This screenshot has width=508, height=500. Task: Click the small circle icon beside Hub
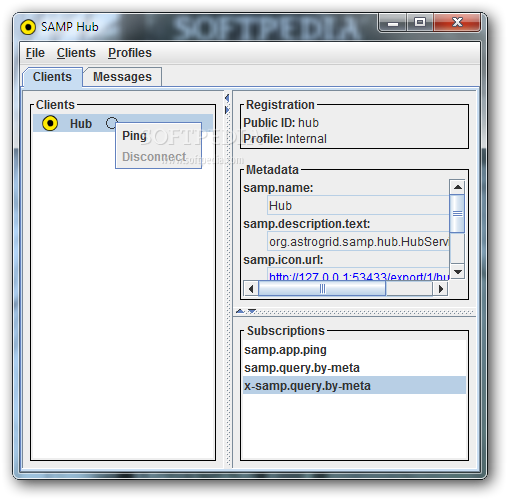(x=111, y=123)
